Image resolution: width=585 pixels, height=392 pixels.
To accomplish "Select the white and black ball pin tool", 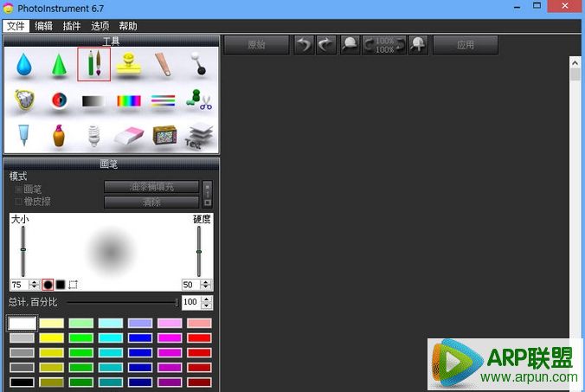I will click(x=197, y=63).
